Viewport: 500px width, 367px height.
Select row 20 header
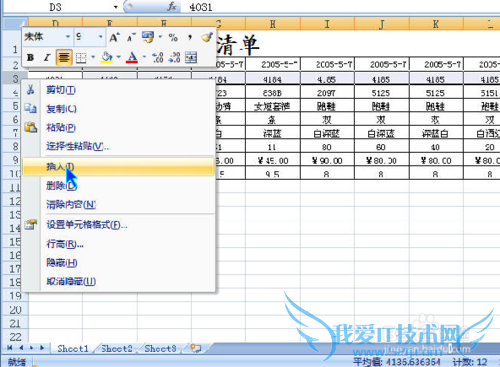(x=15, y=310)
